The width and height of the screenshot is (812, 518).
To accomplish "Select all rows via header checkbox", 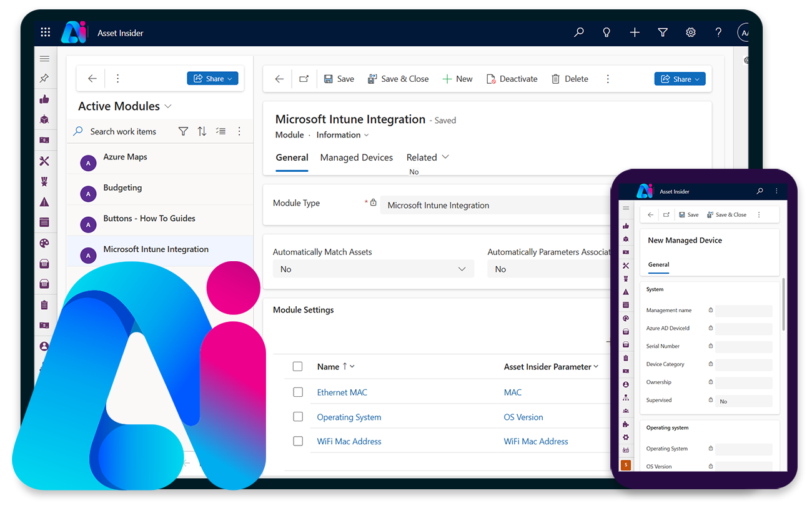I will click(298, 367).
